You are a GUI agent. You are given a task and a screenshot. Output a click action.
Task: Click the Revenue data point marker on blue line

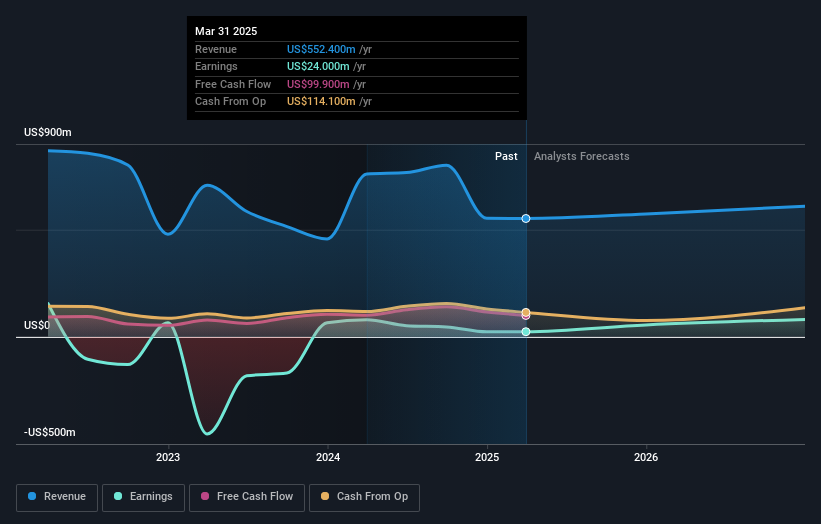click(526, 218)
